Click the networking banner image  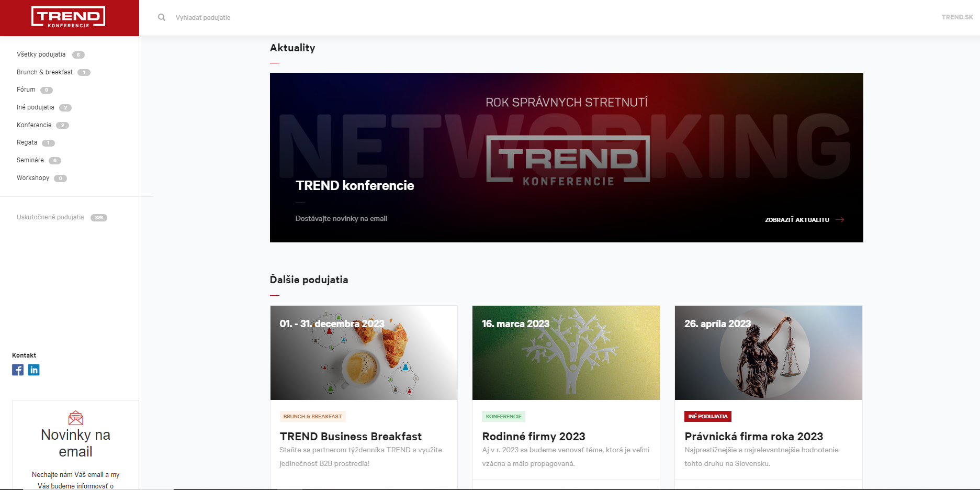click(567, 158)
